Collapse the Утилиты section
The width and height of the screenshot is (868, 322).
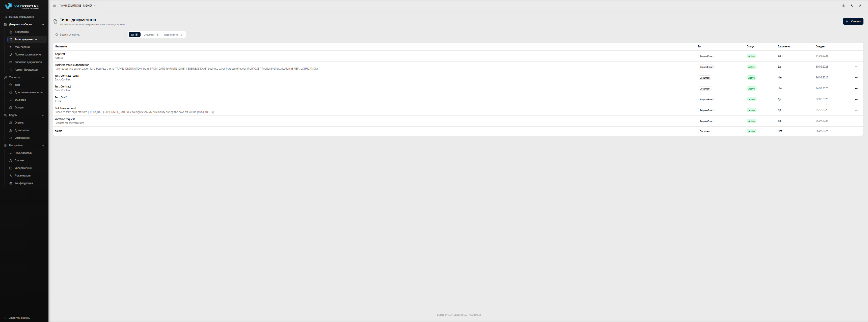(43, 77)
